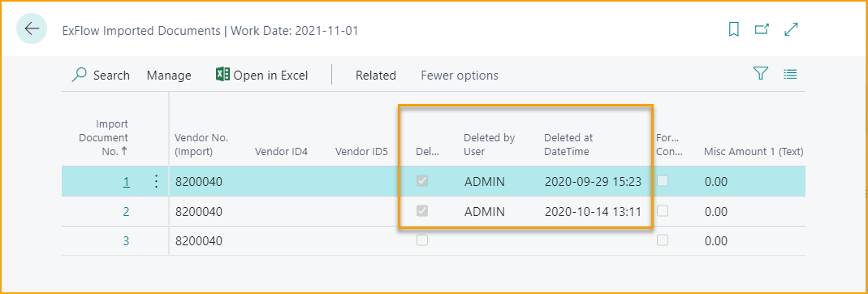Expand page with the arrows icon
The width and height of the screenshot is (868, 294).
point(792,29)
